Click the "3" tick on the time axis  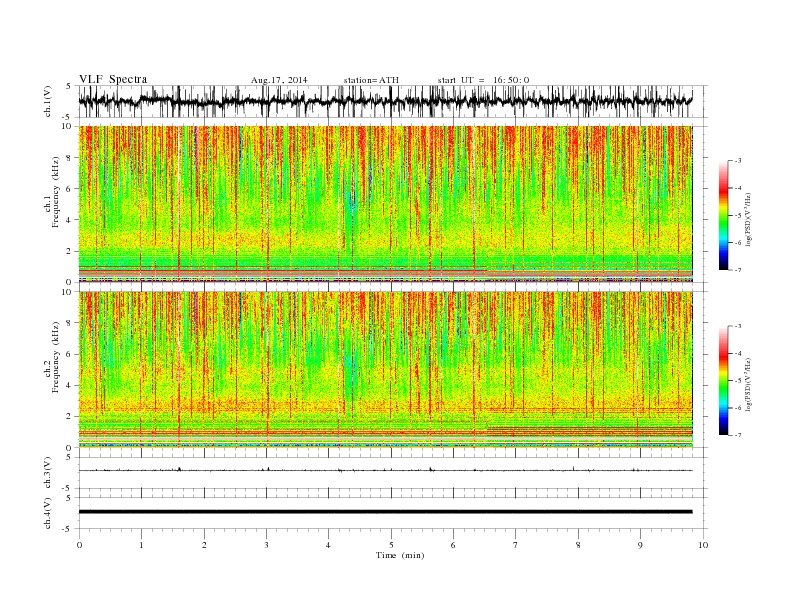[x=266, y=545]
